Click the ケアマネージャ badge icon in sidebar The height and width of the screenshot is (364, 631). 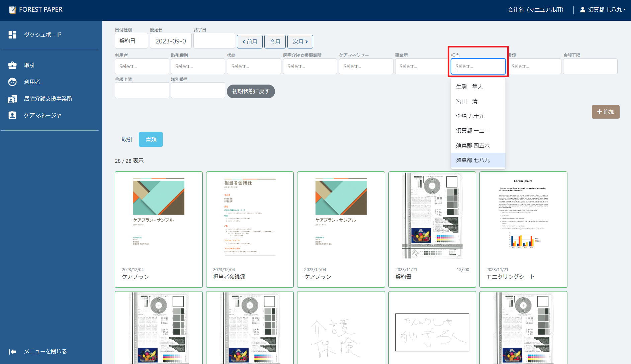(x=12, y=115)
